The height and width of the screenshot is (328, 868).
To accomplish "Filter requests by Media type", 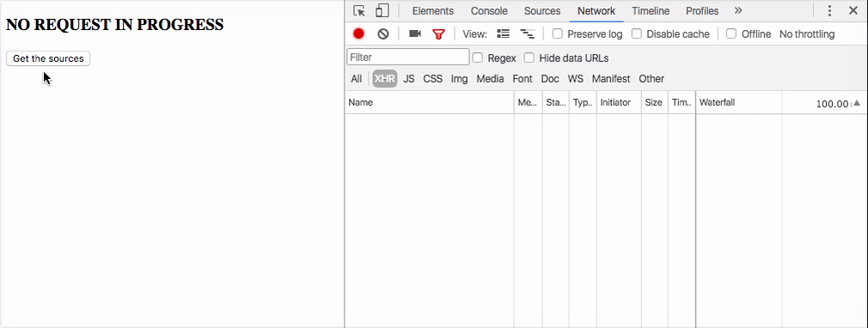I will 490,79.
